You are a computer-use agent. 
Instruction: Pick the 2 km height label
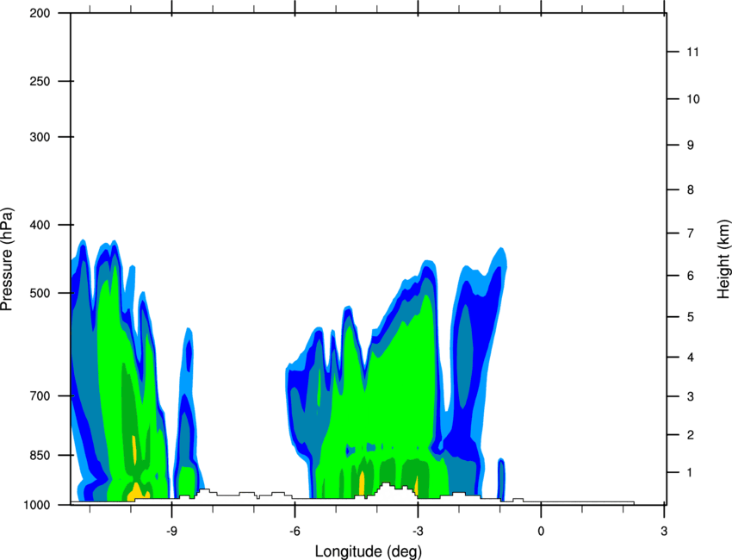691,435
